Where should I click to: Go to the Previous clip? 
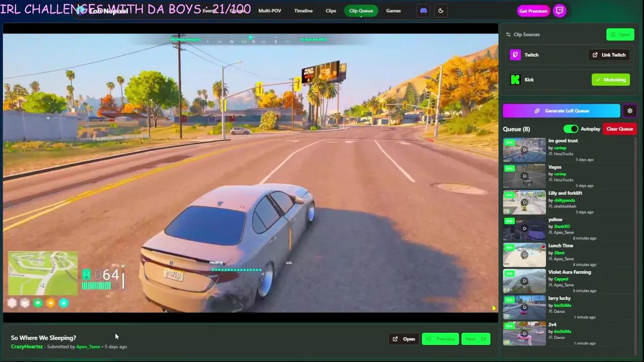(440, 339)
